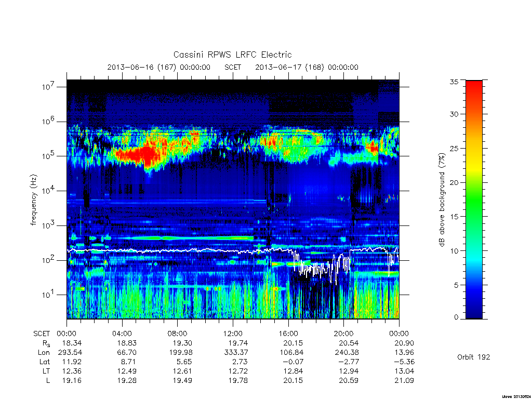Click the colorbar at the 20 dB level
532x399 pixels.
[x=474, y=182]
